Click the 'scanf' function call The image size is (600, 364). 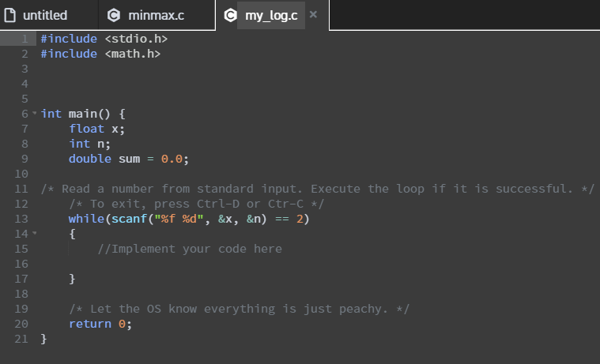pyautogui.click(x=129, y=219)
